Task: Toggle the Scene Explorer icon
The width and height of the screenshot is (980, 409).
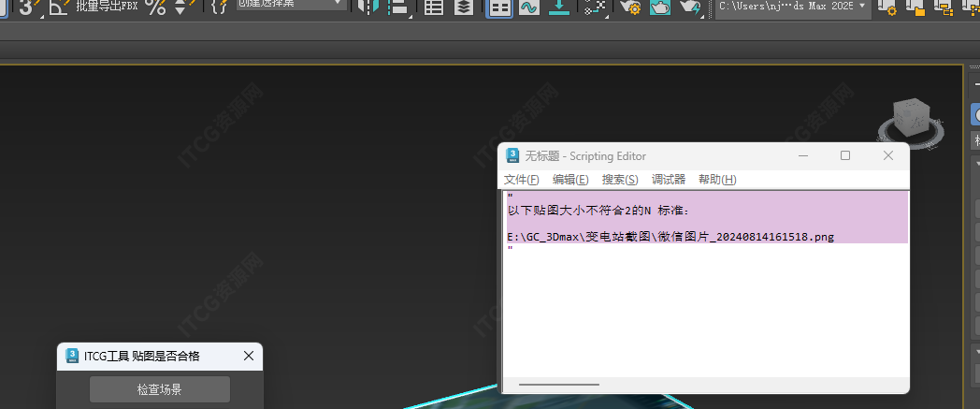Action: tap(433, 7)
